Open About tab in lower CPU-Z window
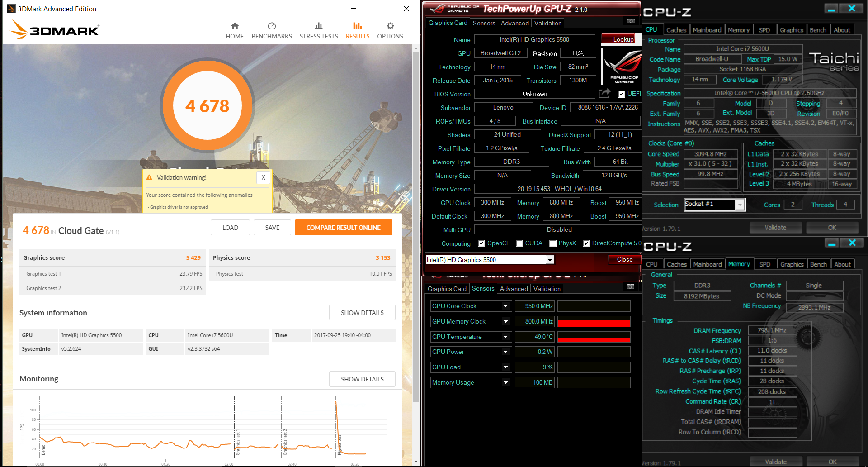The height and width of the screenshot is (467, 868). 842,264
